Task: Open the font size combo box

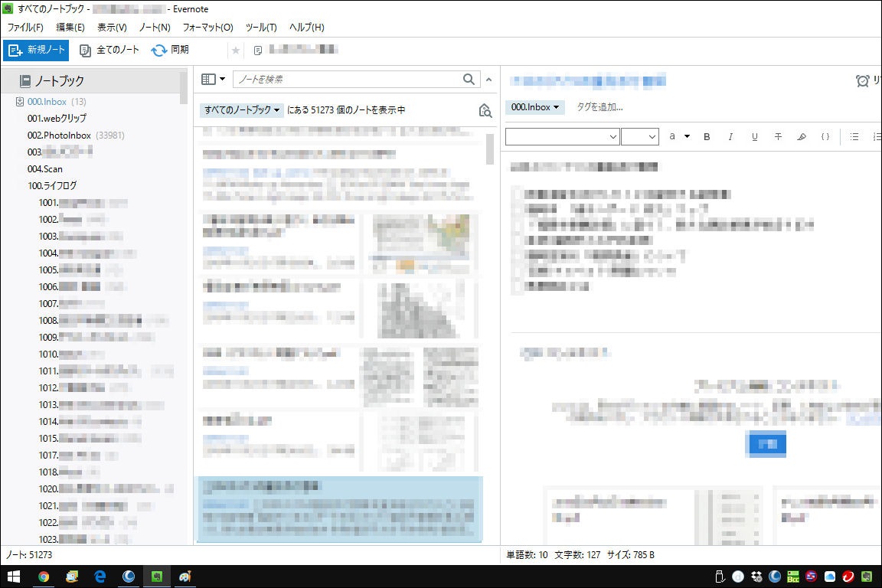Action: tap(640, 137)
